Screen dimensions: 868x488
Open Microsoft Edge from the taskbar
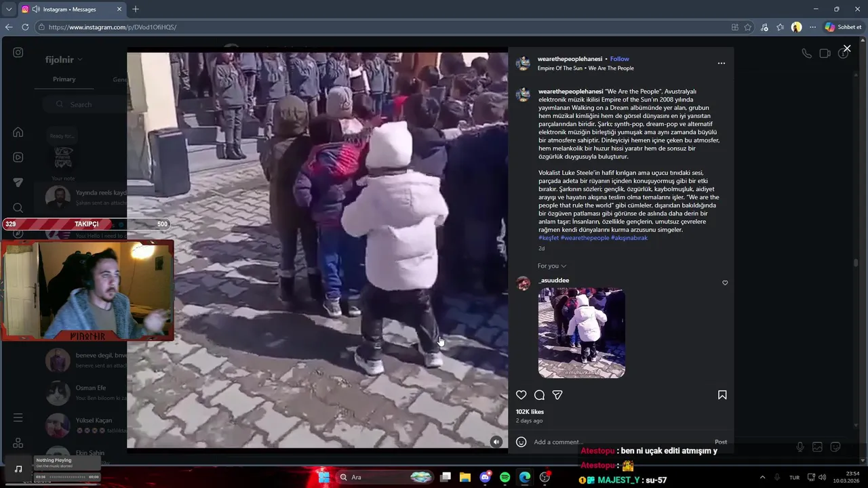click(525, 477)
